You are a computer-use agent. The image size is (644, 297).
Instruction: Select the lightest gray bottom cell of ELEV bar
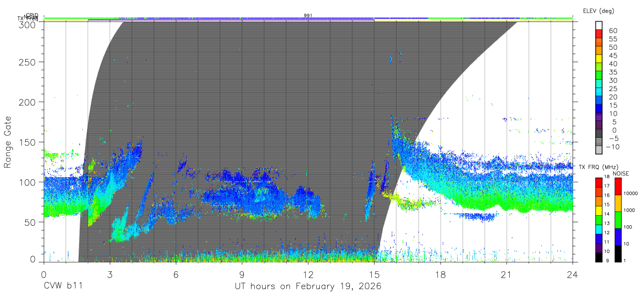click(x=599, y=150)
